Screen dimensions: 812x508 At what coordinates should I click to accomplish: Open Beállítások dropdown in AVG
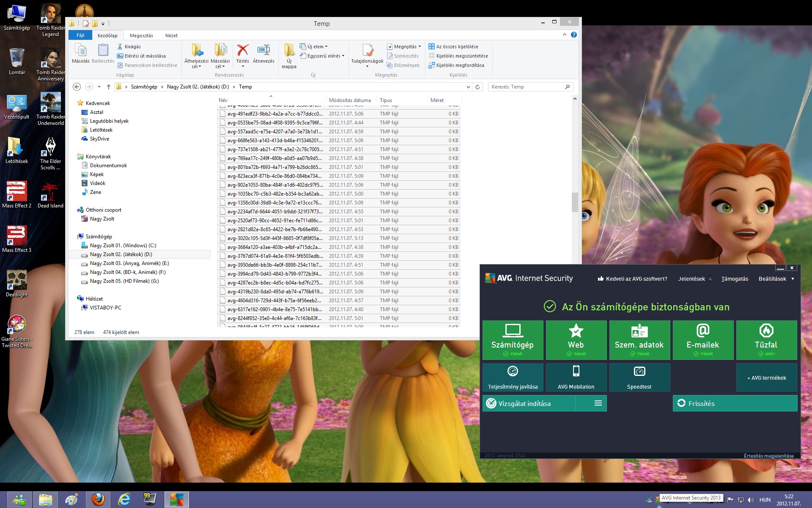click(776, 279)
